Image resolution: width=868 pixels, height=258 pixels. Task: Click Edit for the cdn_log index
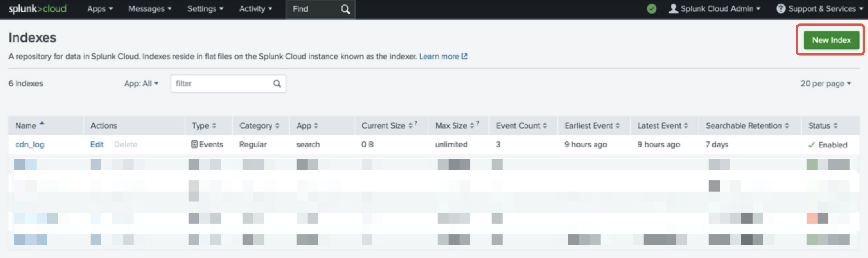[x=97, y=144]
